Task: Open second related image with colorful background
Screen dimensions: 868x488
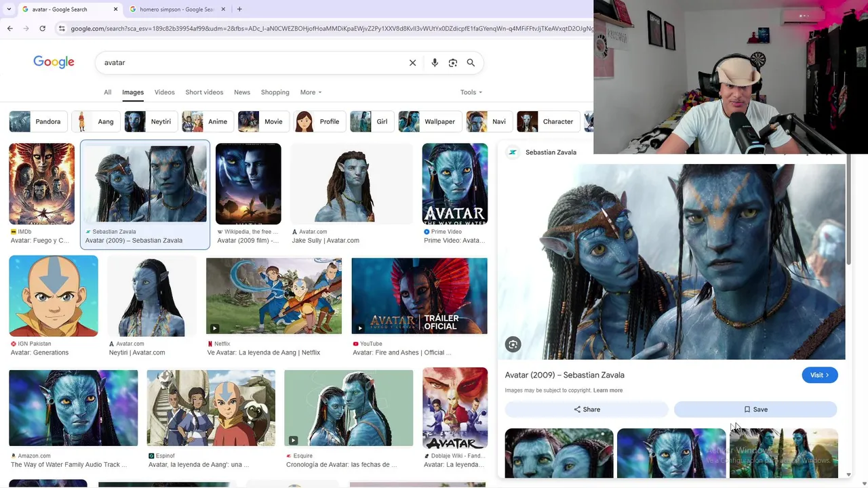Action: 671,453
